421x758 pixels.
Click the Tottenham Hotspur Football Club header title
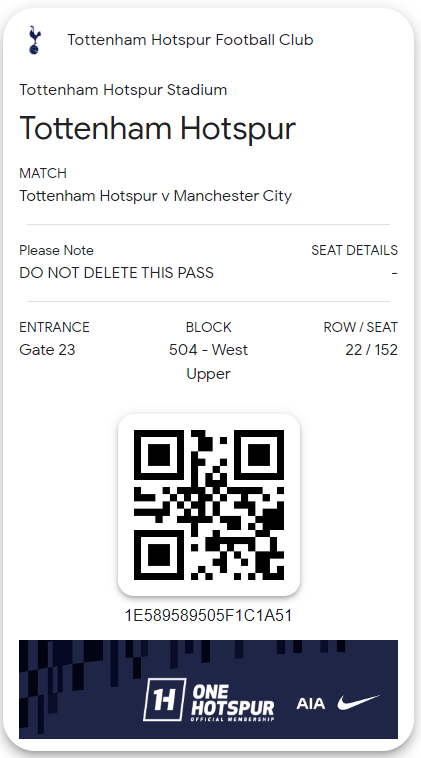tap(190, 40)
